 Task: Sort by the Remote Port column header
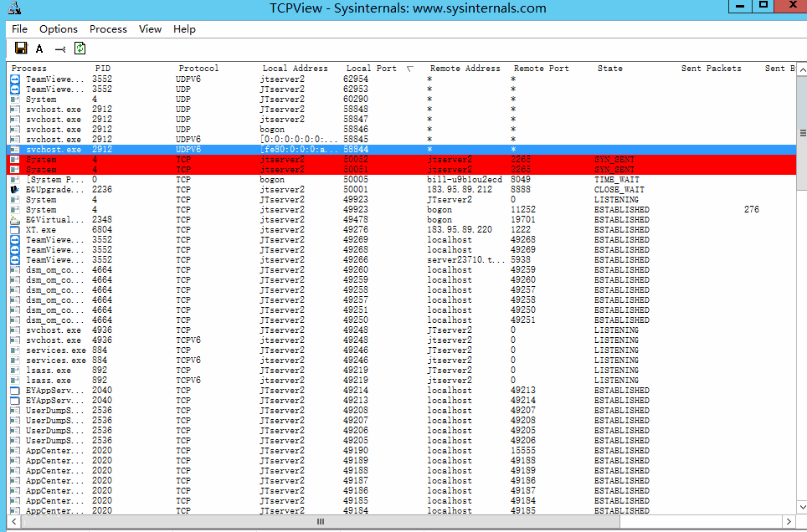pyautogui.click(x=541, y=68)
